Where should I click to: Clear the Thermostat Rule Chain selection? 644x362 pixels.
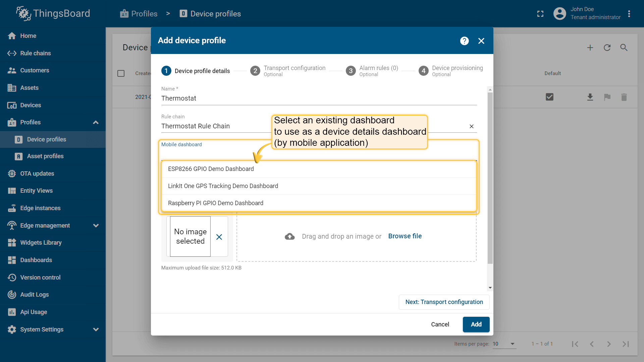pyautogui.click(x=472, y=126)
